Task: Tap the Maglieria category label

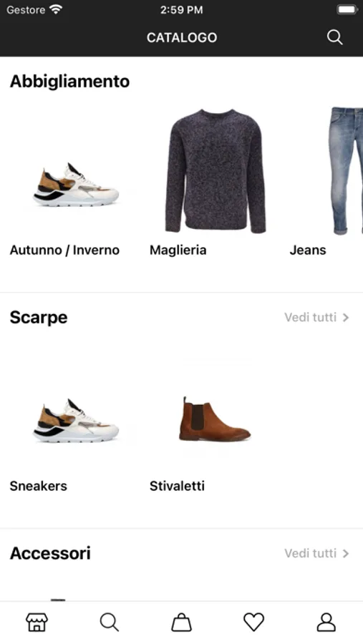Action: coord(178,250)
